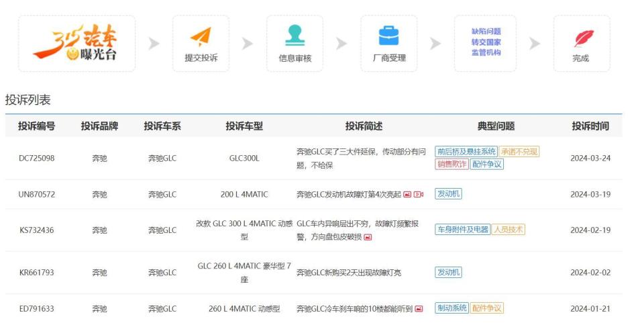Click model cell 200 L 4MATIC
This screenshot has width=644, height=323.
pos(244,194)
